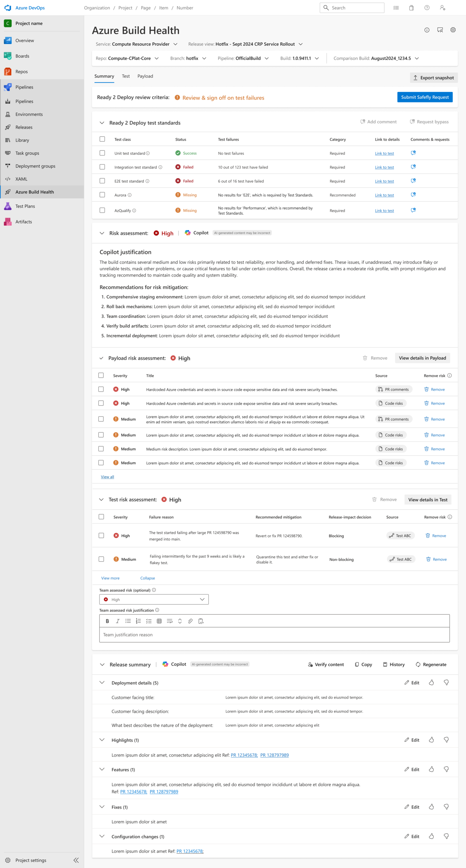Click the Team justification reason text area
Viewport: 466px width, 868px height.
(x=274, y=635)
